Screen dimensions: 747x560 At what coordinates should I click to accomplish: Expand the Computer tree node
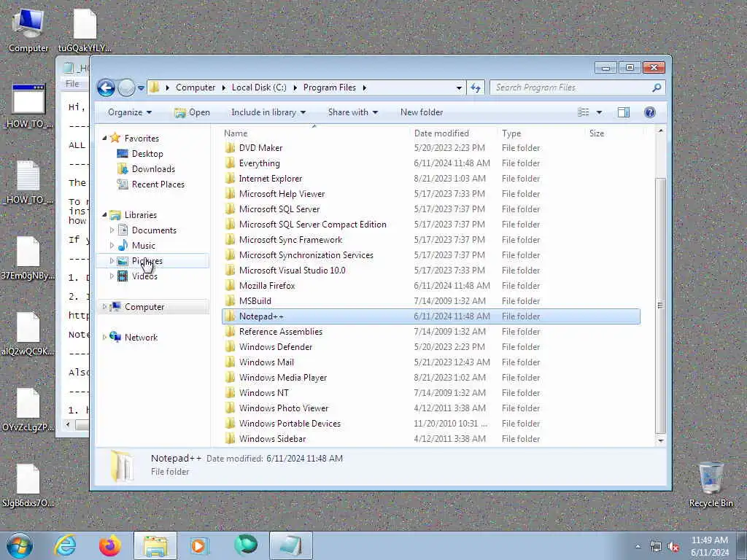point(105,307)
